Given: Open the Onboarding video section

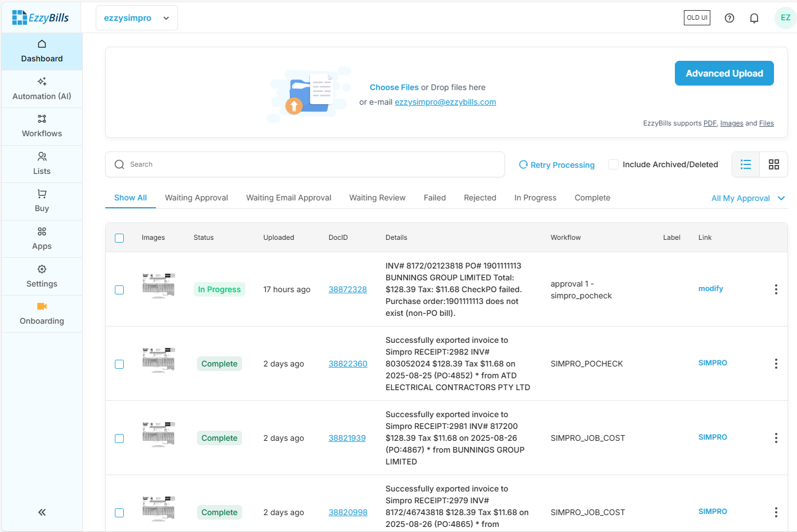Looking at the screenshot, I should click(42, 314).
